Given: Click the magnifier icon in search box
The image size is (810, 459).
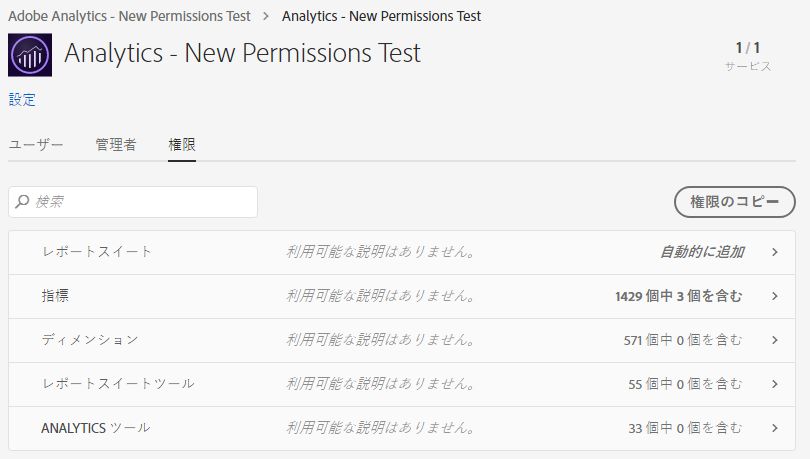Looking at the screenshot, I should coord(23,202).
